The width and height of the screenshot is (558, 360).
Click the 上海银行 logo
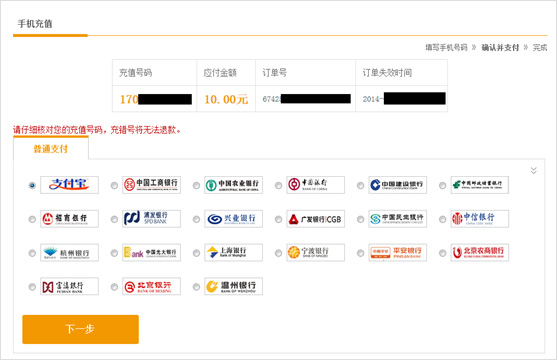[233, 253]
